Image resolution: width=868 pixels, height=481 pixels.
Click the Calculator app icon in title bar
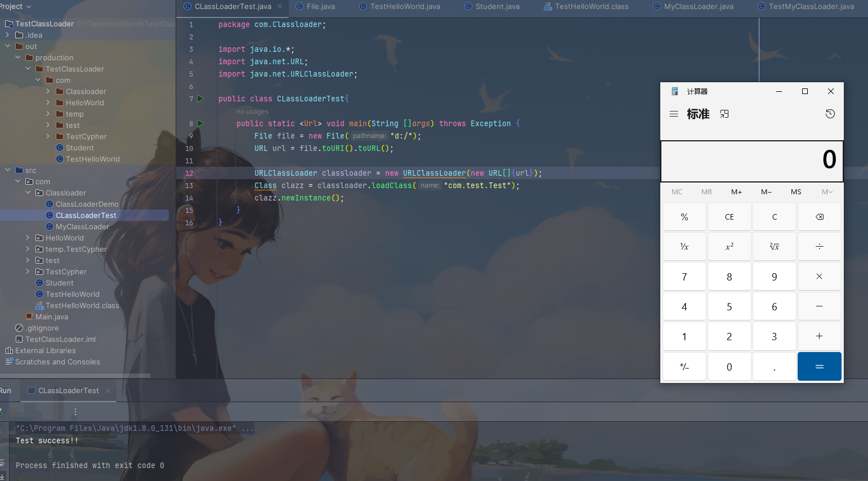pos(675,91)
